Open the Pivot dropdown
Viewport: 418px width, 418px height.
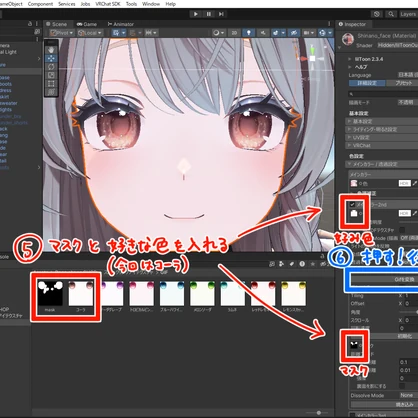pyautogui.click(x=62, y=33)
